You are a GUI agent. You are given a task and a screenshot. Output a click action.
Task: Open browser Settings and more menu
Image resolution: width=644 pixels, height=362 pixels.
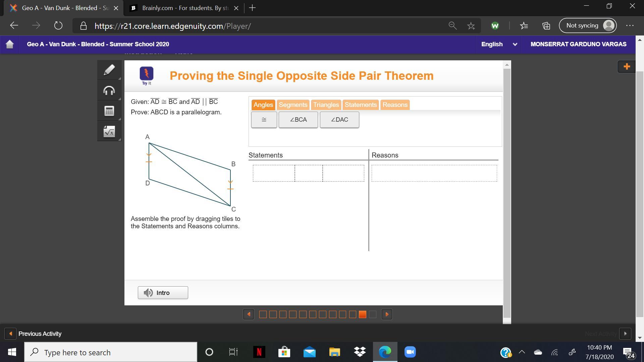click(630, 26)
